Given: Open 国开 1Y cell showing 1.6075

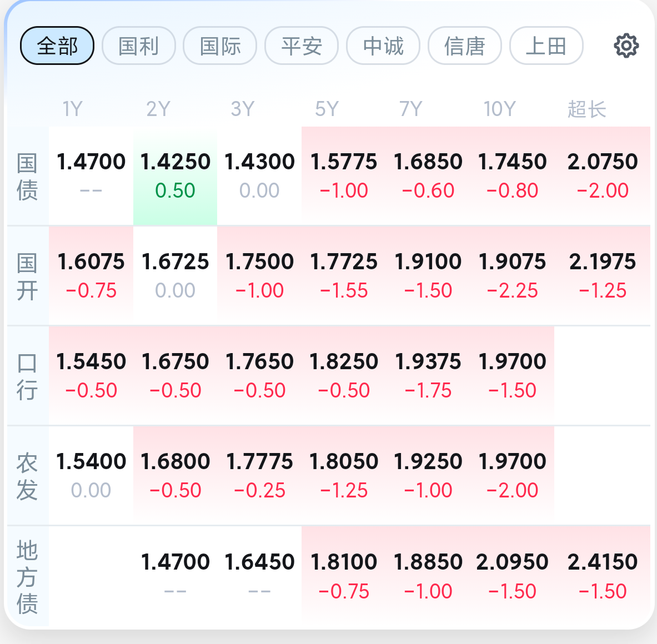Looking at the screenshot, I should point(91,275).
